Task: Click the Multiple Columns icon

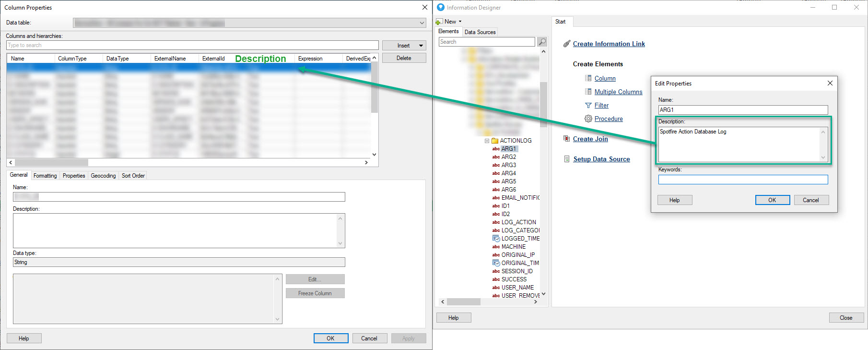Action: tap(588, 92)
